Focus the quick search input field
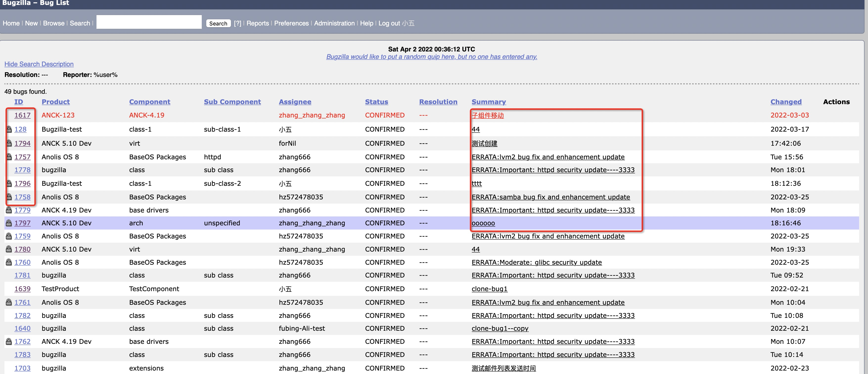The height and width of the screenshot is (374, 868). tap(149, 22)
